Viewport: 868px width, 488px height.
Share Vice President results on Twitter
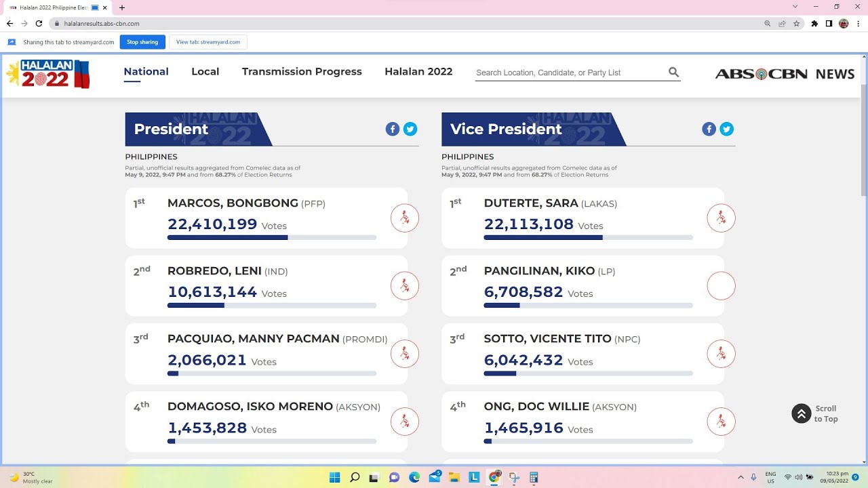coord(727,129)
